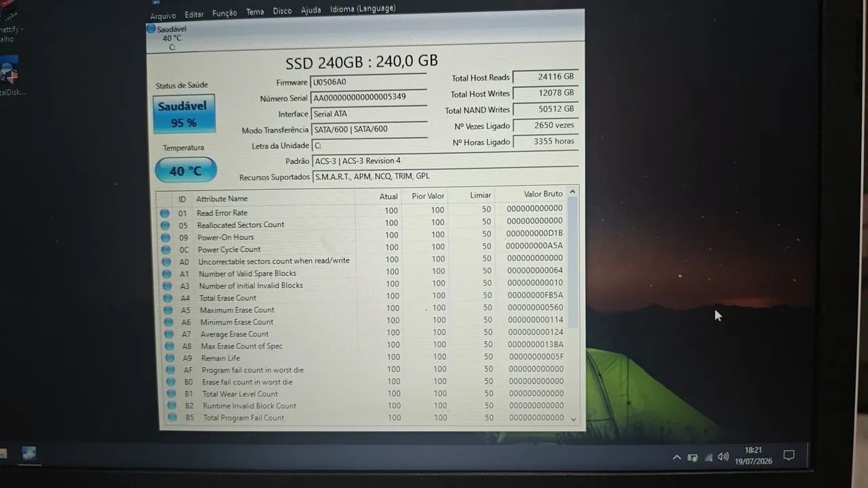
Task: Open the Arquivo menu
Action: (163, 16)
